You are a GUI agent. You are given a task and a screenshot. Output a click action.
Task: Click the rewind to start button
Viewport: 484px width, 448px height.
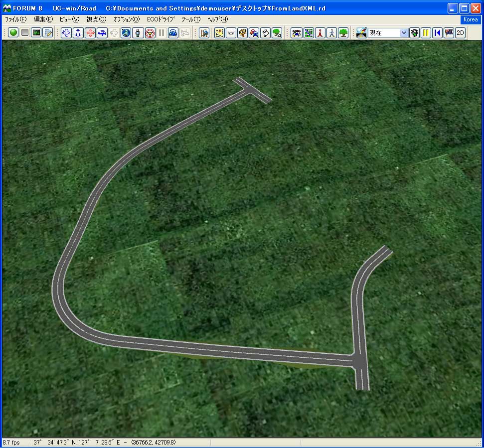(437, 33)
